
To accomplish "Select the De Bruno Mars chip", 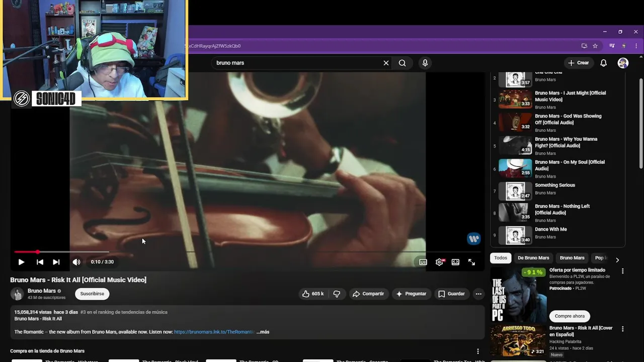I will (x=533, y=258).
